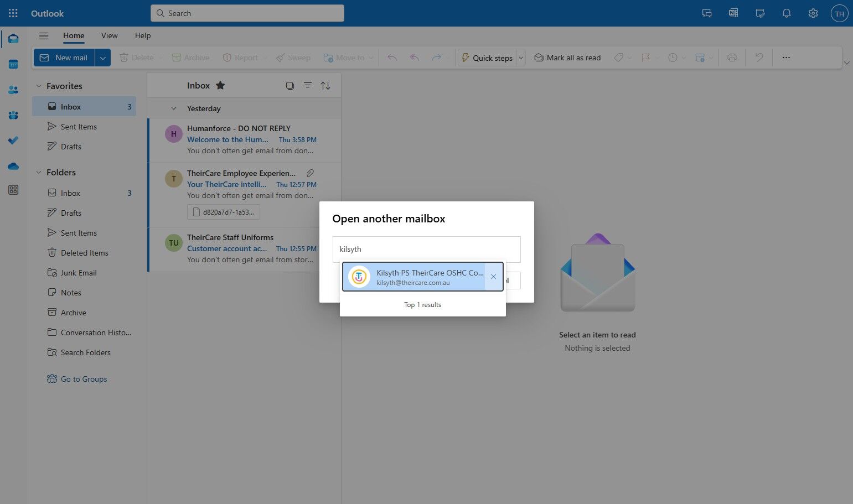Collapse the Favorites section
Screen dimensions: 853x504
click(x=39, y=86)
